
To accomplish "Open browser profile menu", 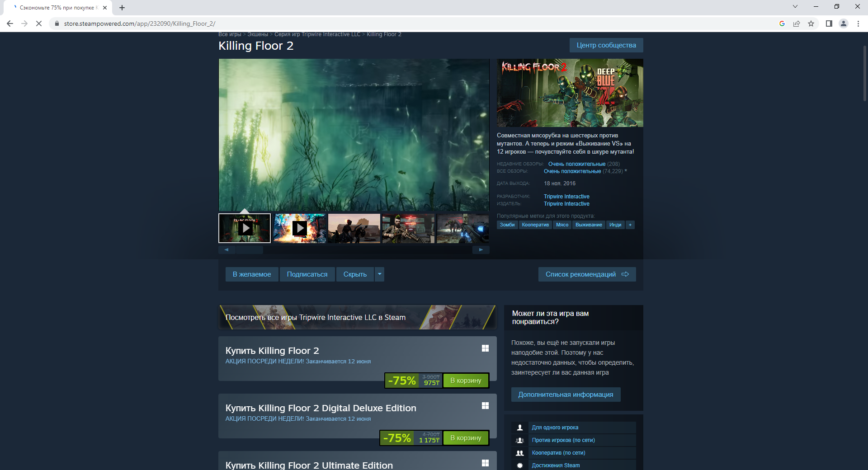I will pos(844,23).
